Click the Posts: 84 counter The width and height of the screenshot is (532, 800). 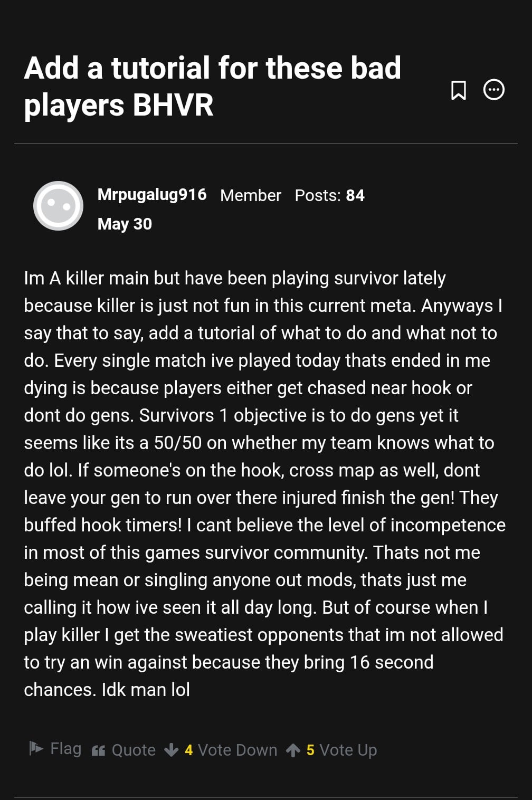330,195
